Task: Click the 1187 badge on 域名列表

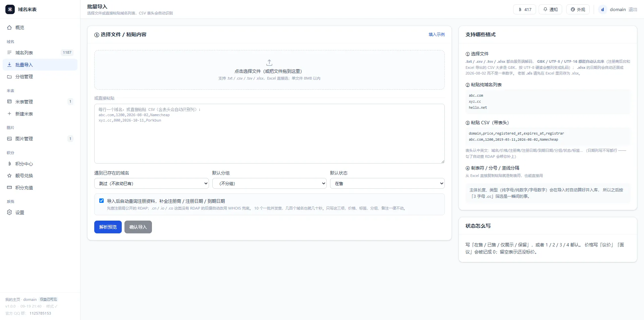Action: point(67,53)
